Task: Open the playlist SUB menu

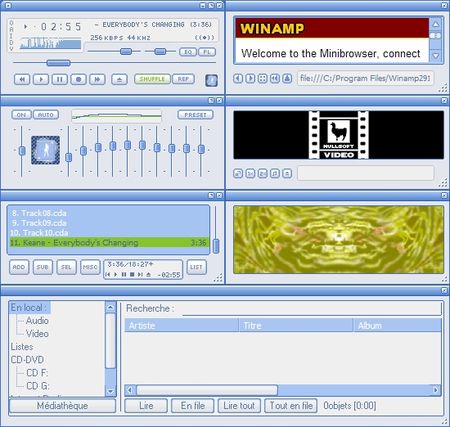Action: pos(43,267)
